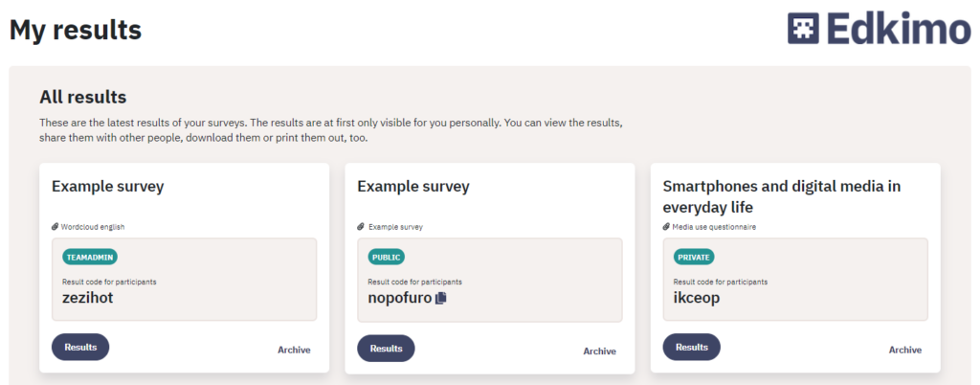Open Results for the ikceop survey
980x385 pixels.
[x=692, y=348]
